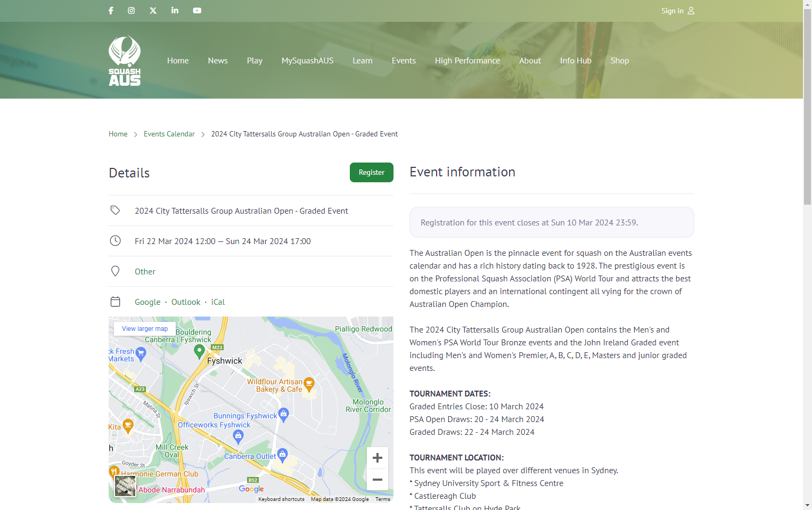Open the Instagram social link
Screen dimensions: 812x510
pos(132,11)
